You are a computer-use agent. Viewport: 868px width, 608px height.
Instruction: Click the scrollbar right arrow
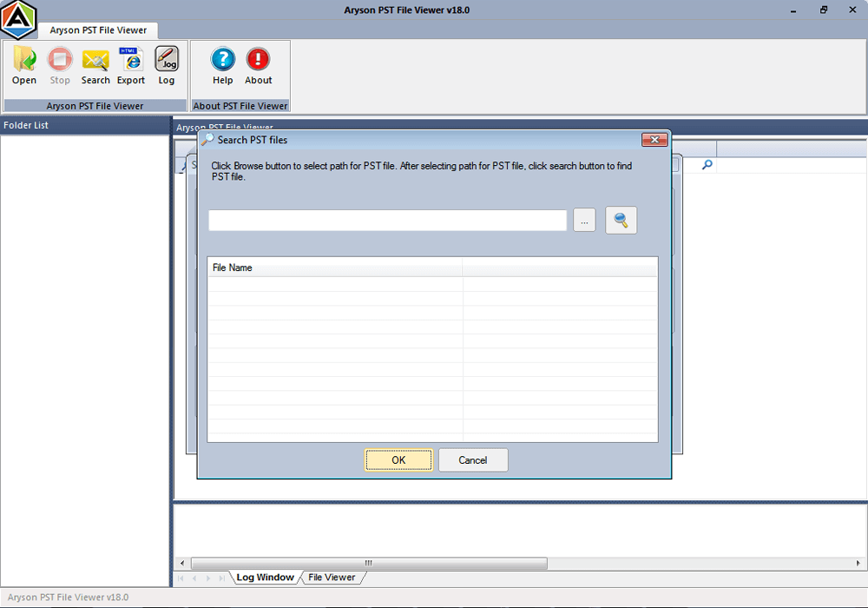pos(858,563)
